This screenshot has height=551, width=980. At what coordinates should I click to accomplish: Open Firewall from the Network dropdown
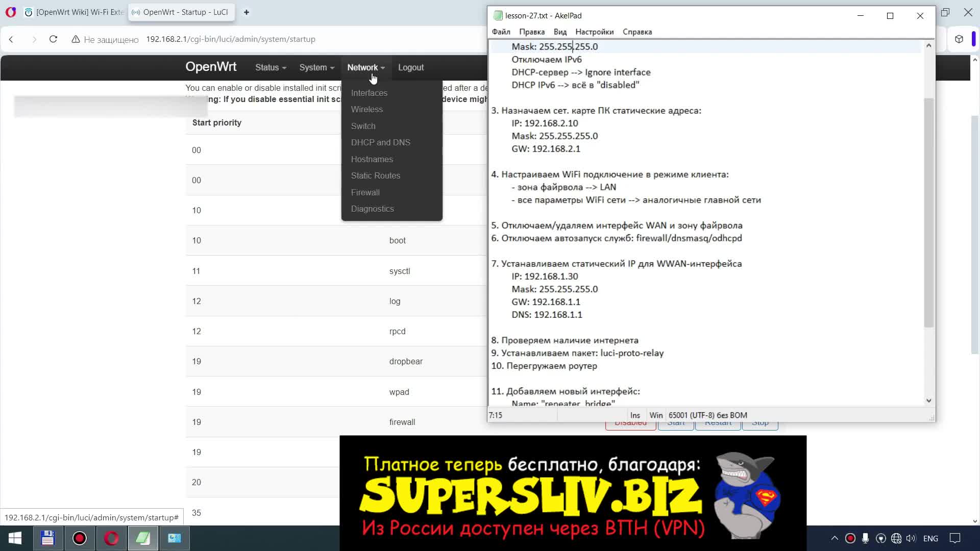pos(365,192)
